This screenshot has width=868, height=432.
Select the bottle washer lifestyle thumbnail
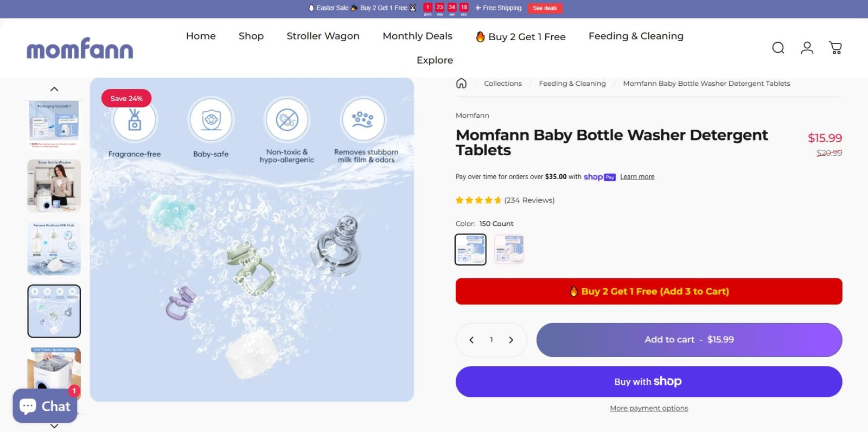[x=54, y=186]
